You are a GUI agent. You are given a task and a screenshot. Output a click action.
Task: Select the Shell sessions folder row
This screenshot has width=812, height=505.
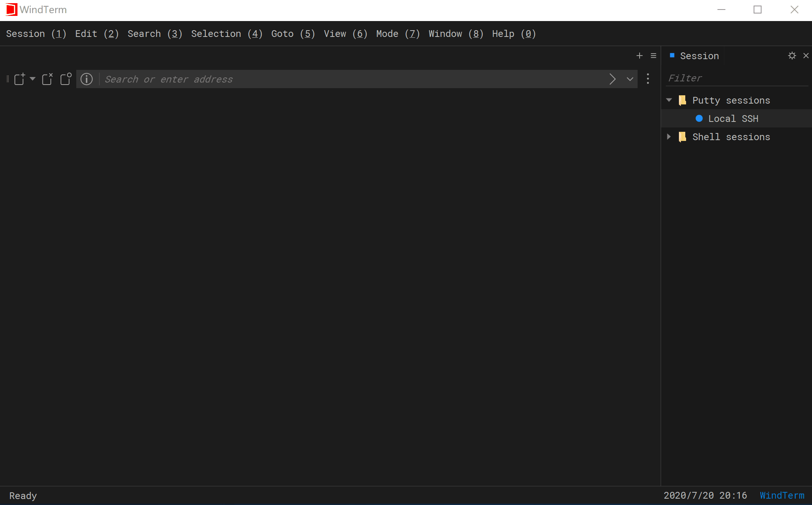[737, 137]
